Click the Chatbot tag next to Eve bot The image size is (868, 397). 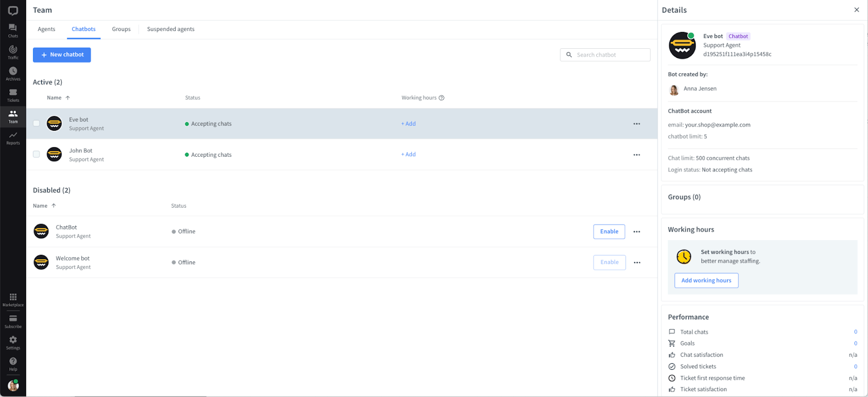click(738, 36)
